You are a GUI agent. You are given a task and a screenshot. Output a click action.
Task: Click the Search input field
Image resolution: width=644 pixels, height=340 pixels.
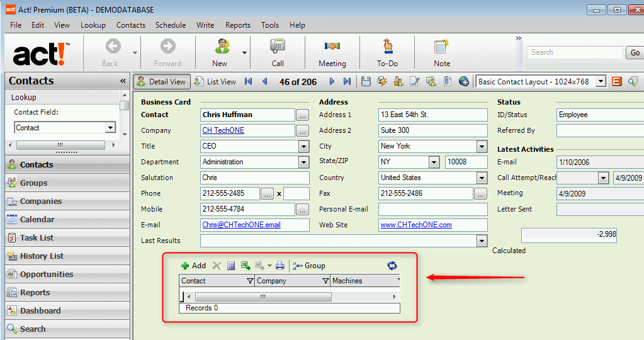[575, 52]
